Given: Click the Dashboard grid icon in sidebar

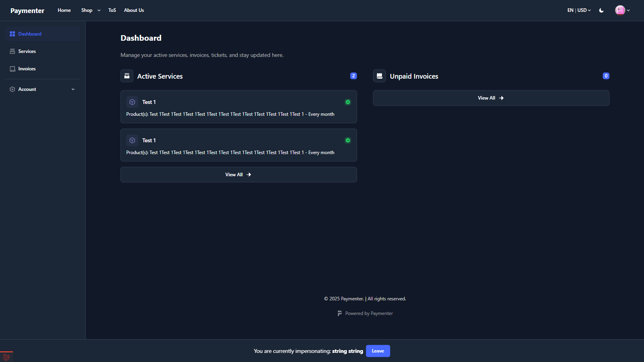Looking at the screenshot, I should [12, 34].
